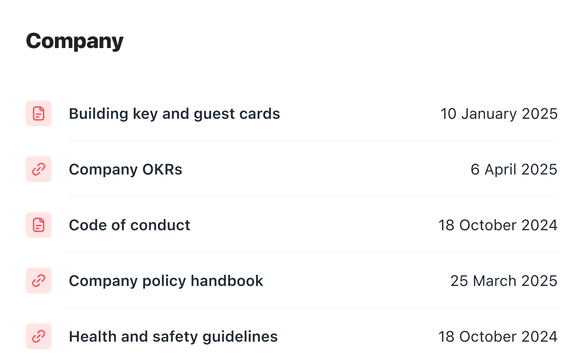Open the Company OKRs link
The height and width of the screenshot is (364, 584).
click(126, 170)
